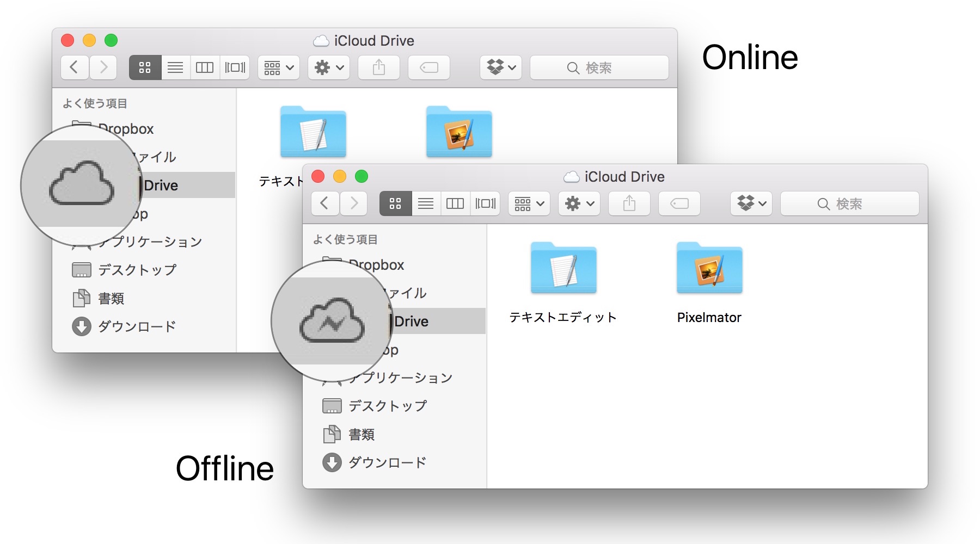
Task: Select テキストエディット folder icon in Offline window
Action: pyautogui.click(x=563, y=268)
